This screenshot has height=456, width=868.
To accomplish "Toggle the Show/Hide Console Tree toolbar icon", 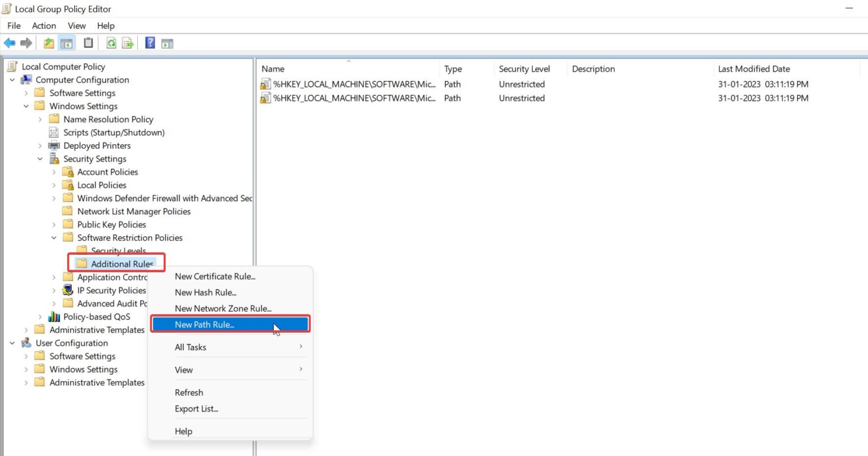I will pyautogui.click(x=66, y=42).
